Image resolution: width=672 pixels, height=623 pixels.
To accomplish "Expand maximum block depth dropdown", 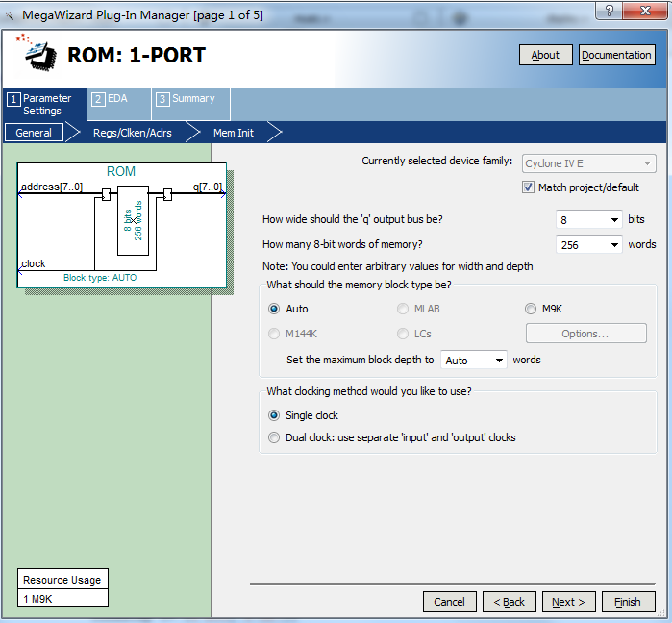I will coord(498,361).
